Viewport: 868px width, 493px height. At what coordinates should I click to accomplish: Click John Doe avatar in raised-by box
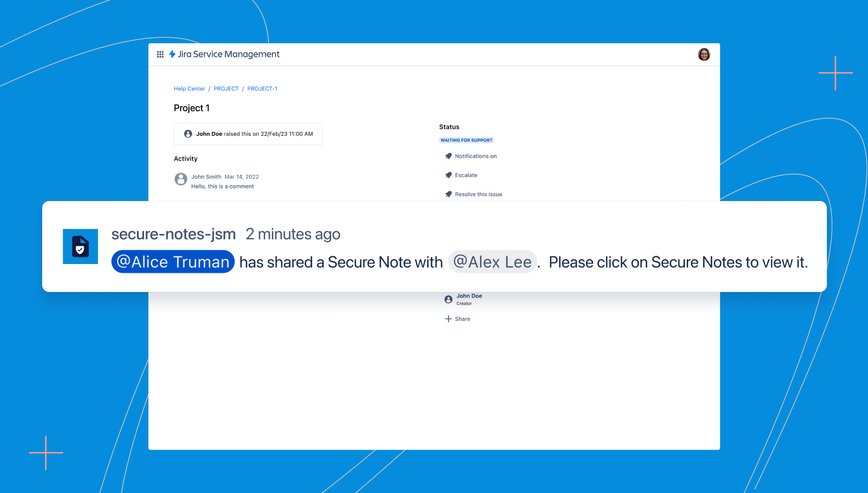[x=188, y=134]
